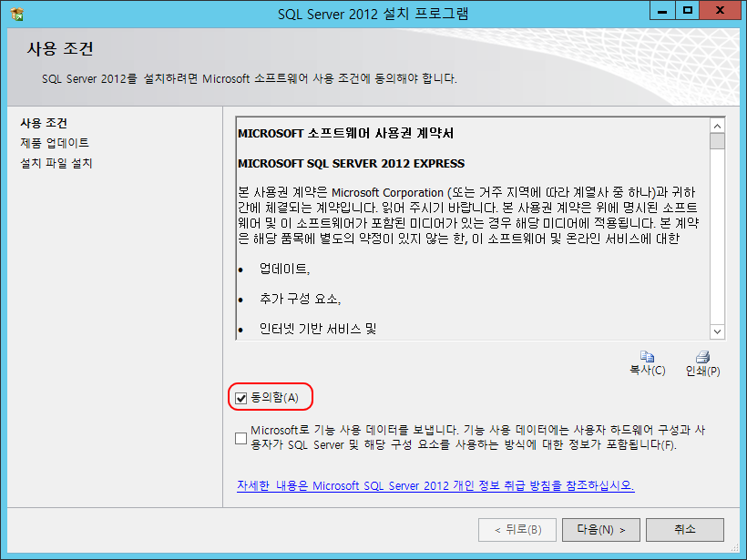
Task: Click the 추가 구성 요소, bullet line
Action: 300,299
